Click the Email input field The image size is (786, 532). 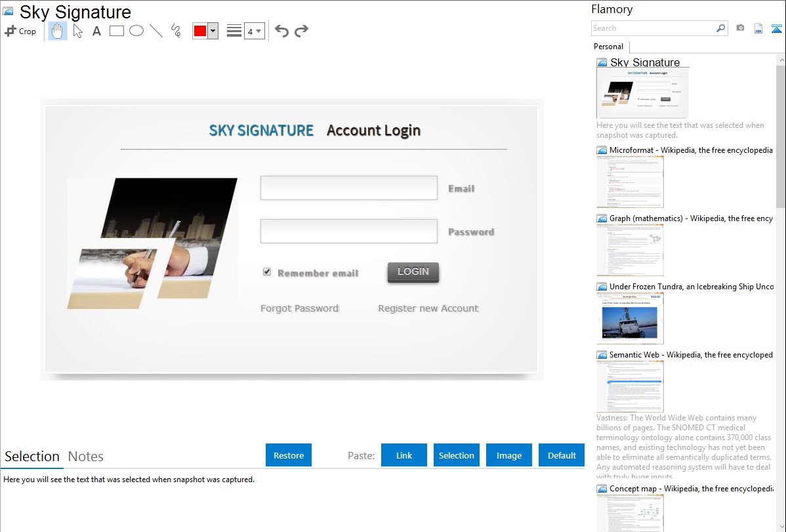point(349,188)
